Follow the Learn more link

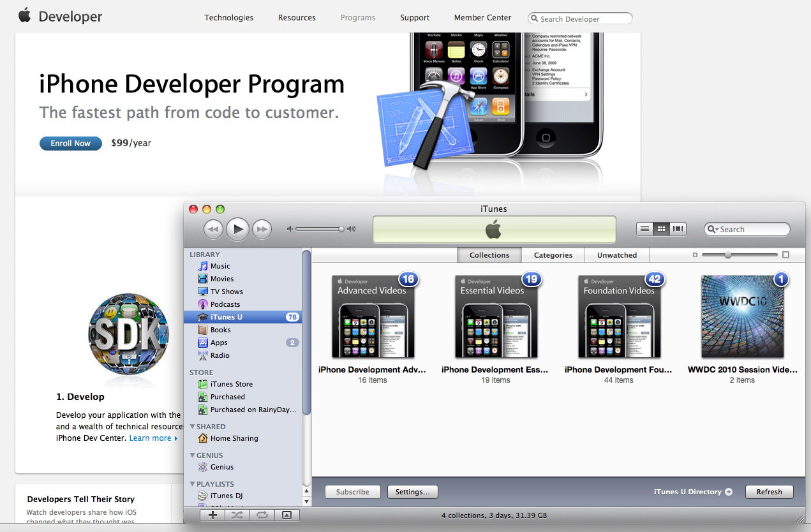coord(153,438)
